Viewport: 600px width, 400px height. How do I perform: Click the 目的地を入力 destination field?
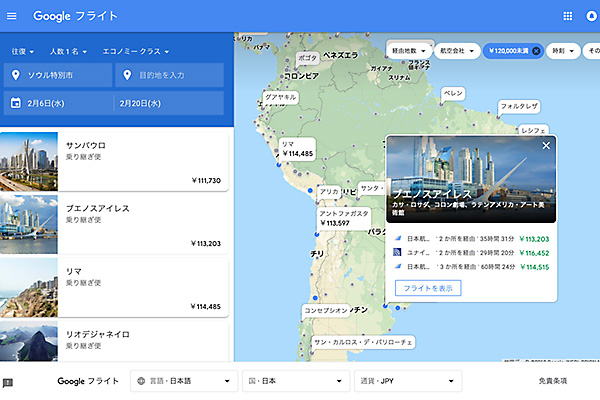coord(169,75)
